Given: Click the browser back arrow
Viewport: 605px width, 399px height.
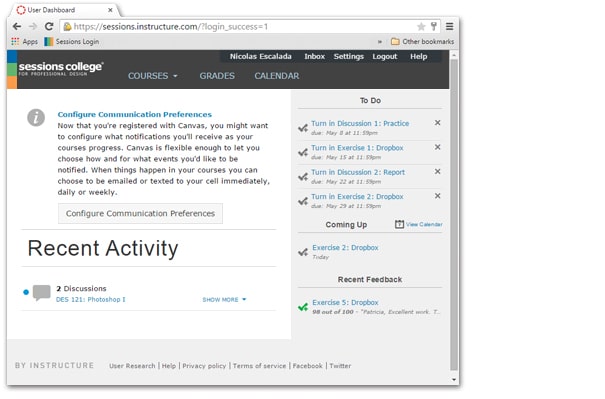Looking at the screenshot, I should coord(17,26).
